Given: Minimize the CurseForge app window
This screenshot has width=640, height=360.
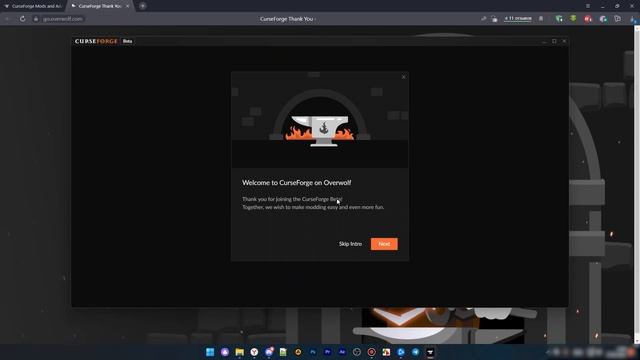Looking at the screenshot, I should click(544, 41).
